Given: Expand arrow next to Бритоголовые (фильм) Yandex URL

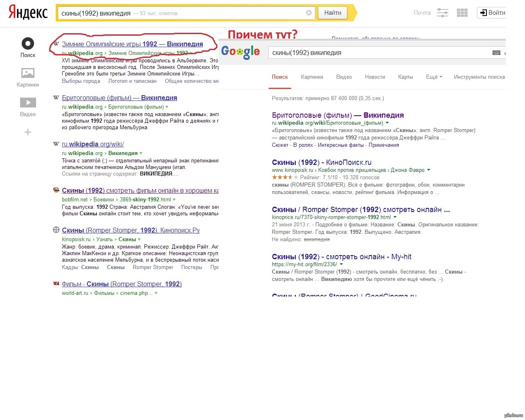Looking at the screenshot, I should [x=167, y=107].
